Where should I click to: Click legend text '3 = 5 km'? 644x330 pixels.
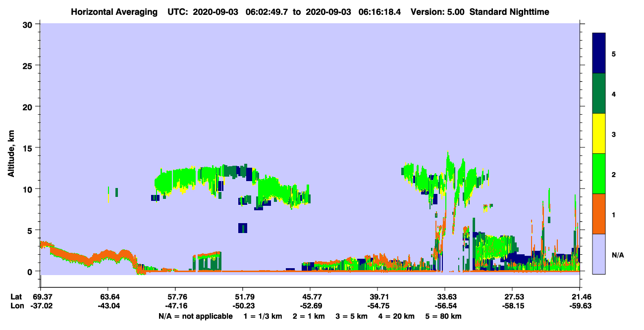pyautogui.click(x=352, y=316)
